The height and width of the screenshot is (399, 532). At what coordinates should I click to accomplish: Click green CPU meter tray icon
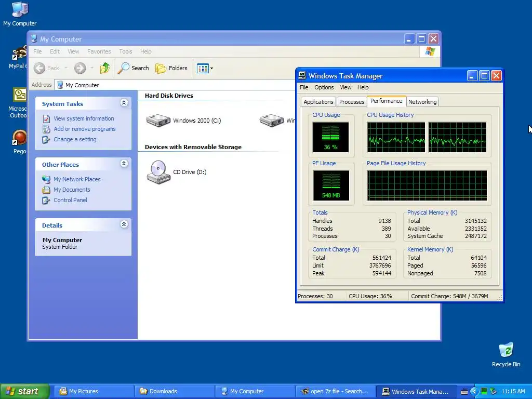click(484, 391)
